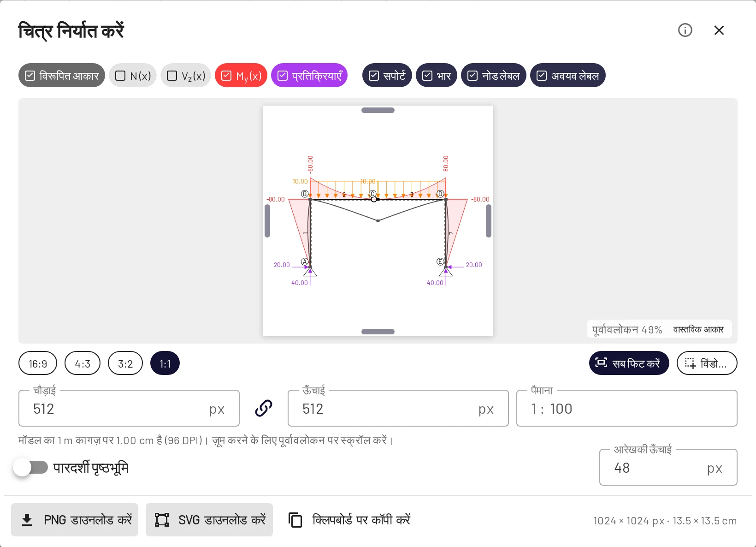
Task: Open the info help icon
Action: (685, 30)
